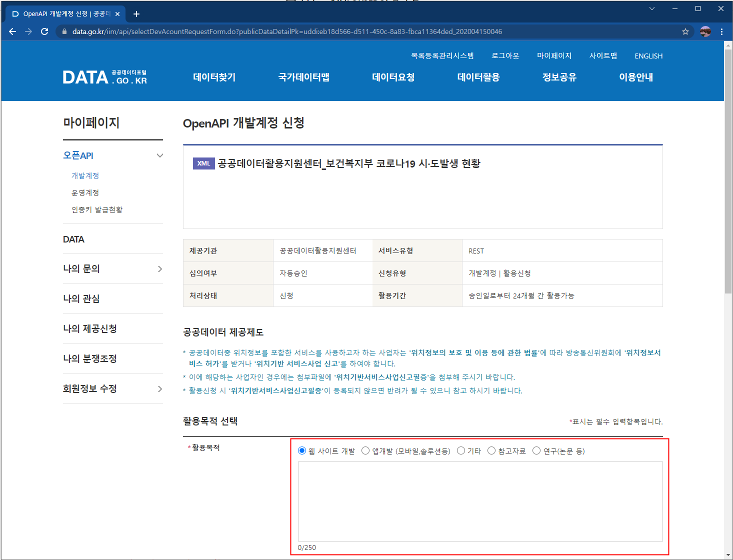Image resolution: width=733 pixels, height=560 pixels.
Task: Expand the 회원정보 수정 sidebar item
Action: 160,389
